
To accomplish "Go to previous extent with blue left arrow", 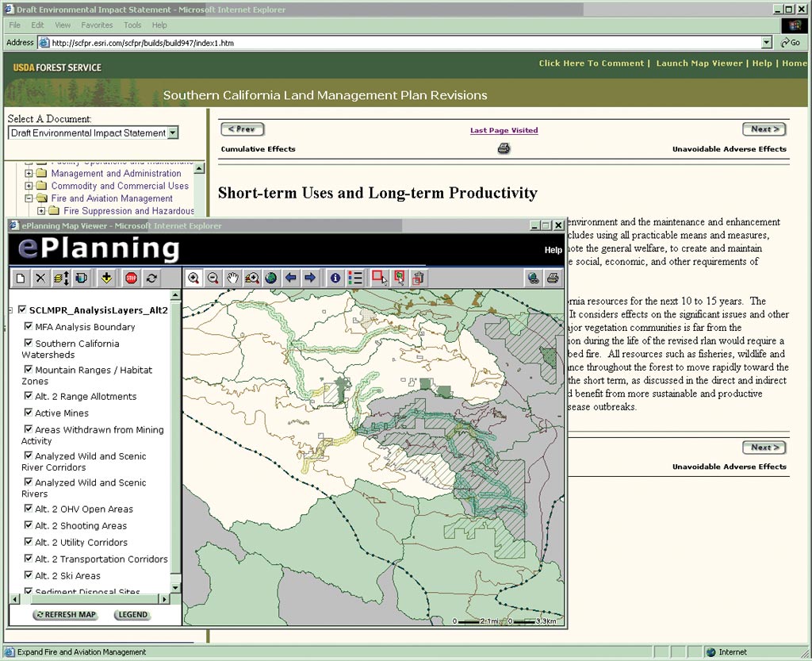I will pos(291,279).
